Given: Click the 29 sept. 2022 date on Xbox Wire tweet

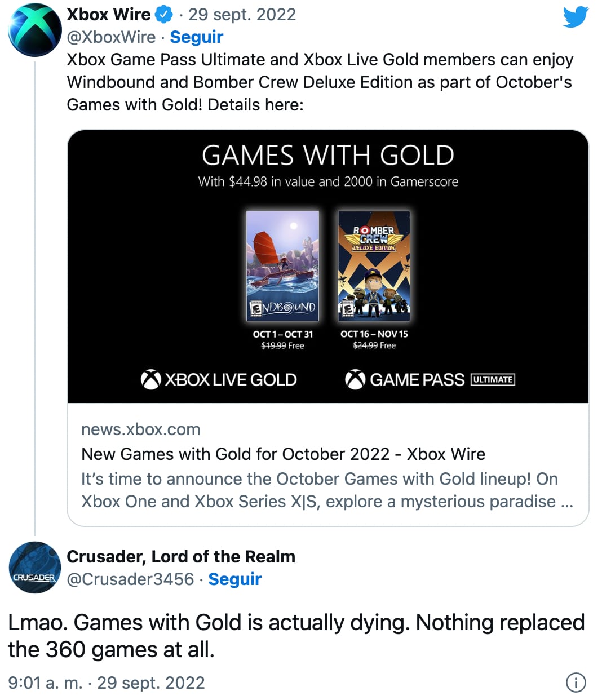Looking at the screenshot, I should tap(242, 15).
